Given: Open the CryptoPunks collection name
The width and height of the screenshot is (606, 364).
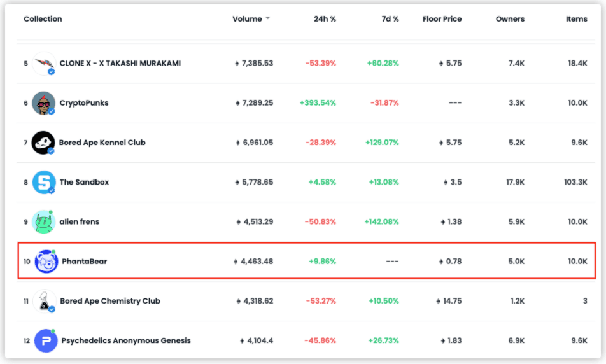Looking at the screenshot, I should 84,103.
